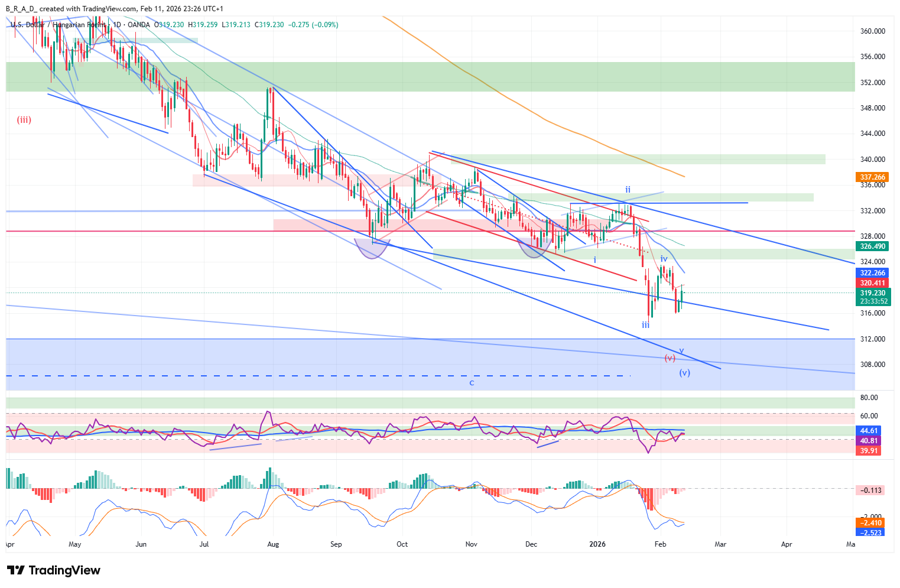Click the orange 337.266 moving average price tag
This screenshot has width=900, height=588.
coord(872,177)
